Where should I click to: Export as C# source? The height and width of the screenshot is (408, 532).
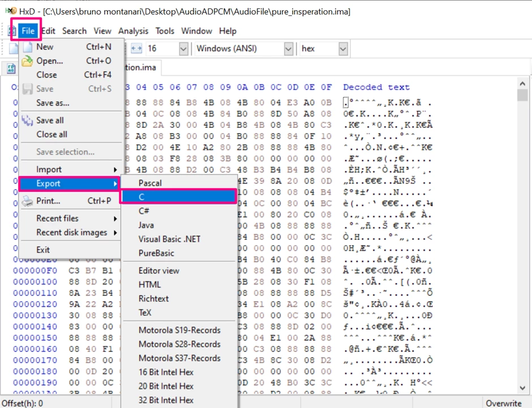179,211
